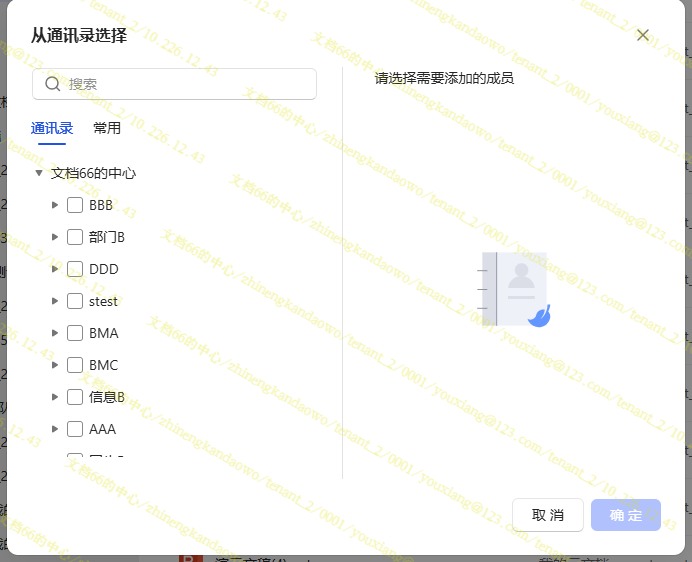Tick the BMA checkbox
Screen dimensions: 692x562
click(x=75, y=333)
